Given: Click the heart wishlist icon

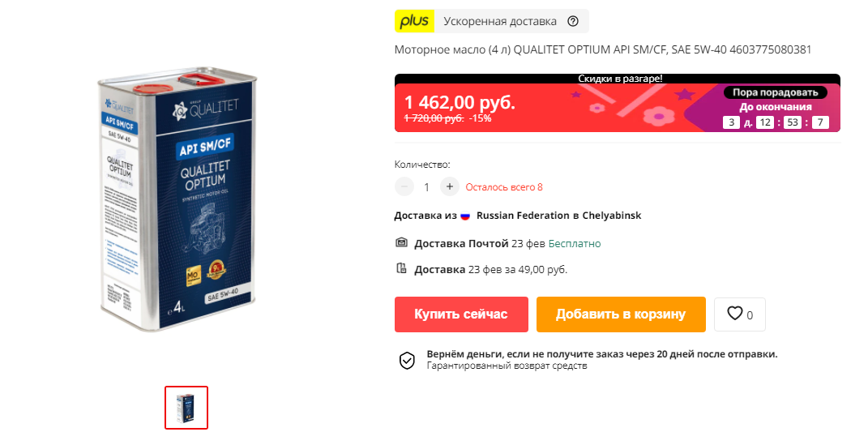Looking at the screenshot, I should pyautogui.click(x=734, y=314).
